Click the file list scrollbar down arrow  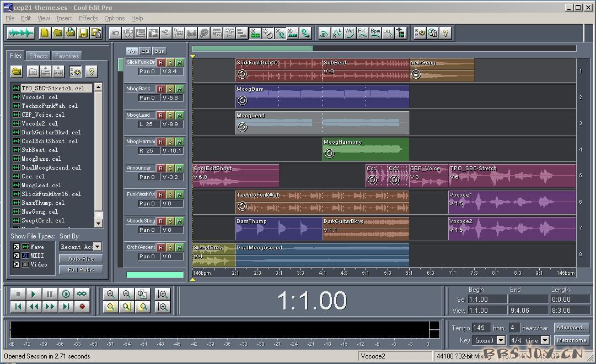98,224
